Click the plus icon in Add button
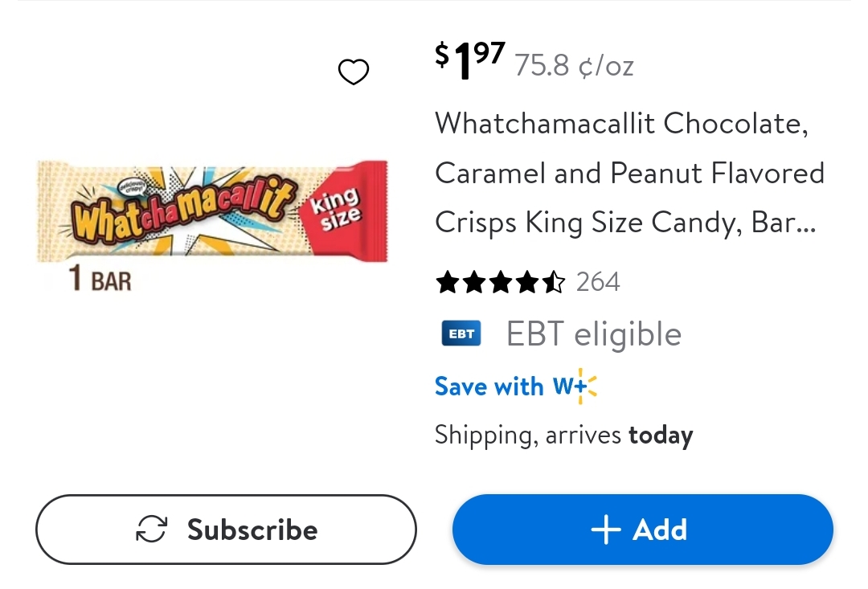Image resolution: width=868 pixels, height=589 pixels. click(606, 530)
